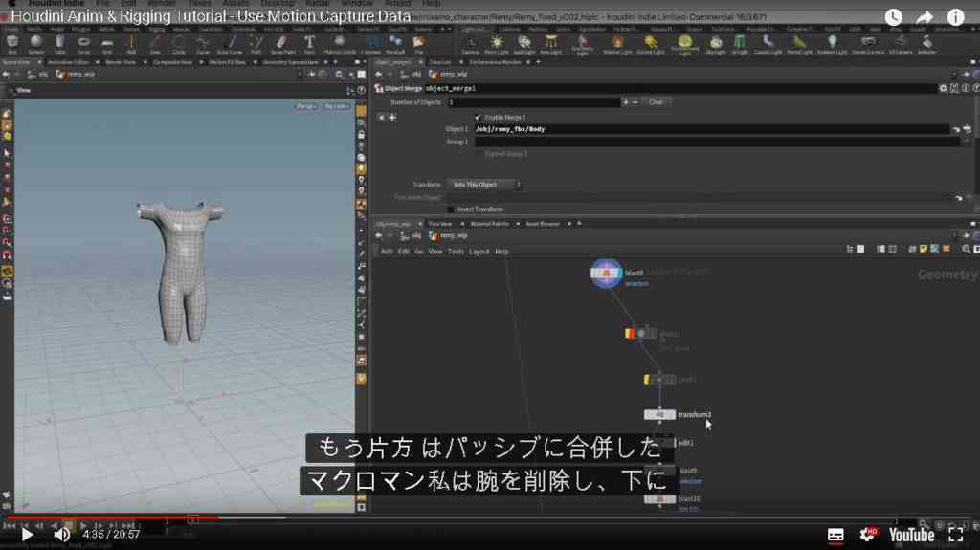Screen dimensions: 980x550
Task: Toggle the Enable Merge 1 checkbox
Action: coord(478,117)
